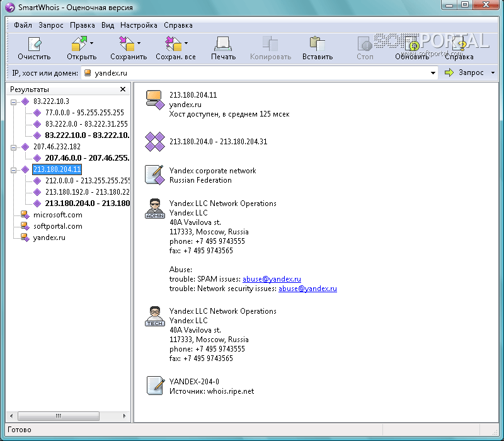This screenshot has width=504, height=441.
Task: Click the Стоп (Stop) toolbar icon
Action: 365,44
